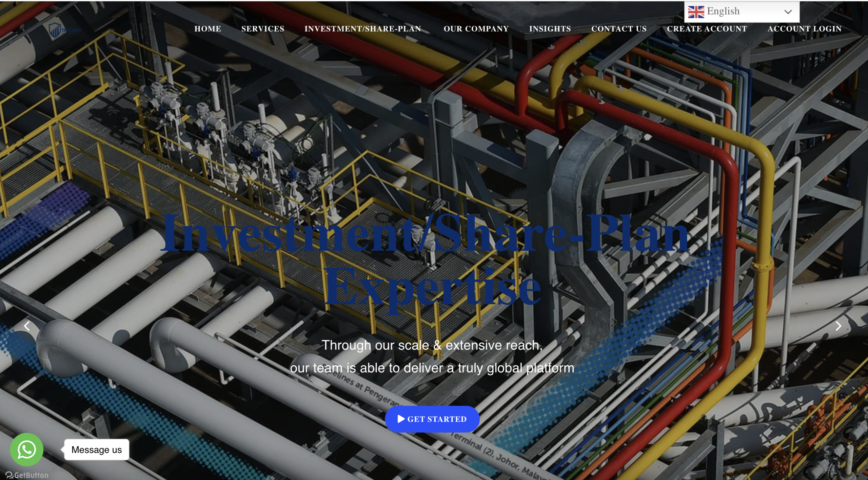Go to next slide arrow

coord(838,326)
